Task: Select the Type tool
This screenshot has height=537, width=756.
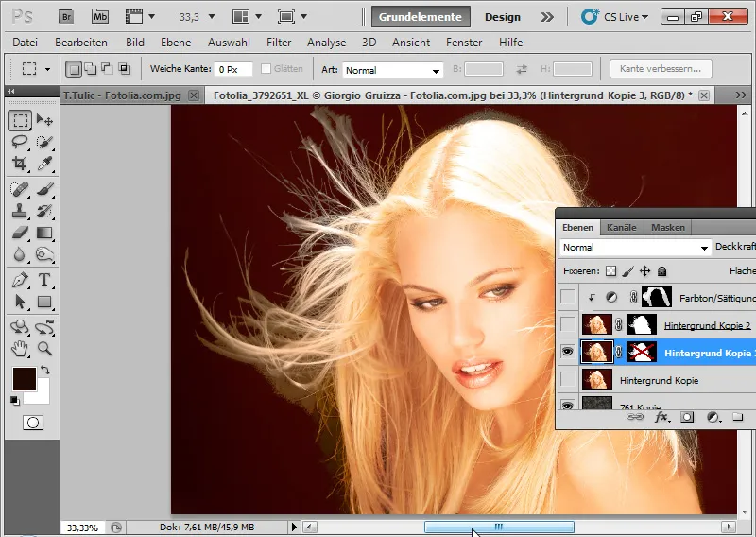Action: tap(44, 279)
